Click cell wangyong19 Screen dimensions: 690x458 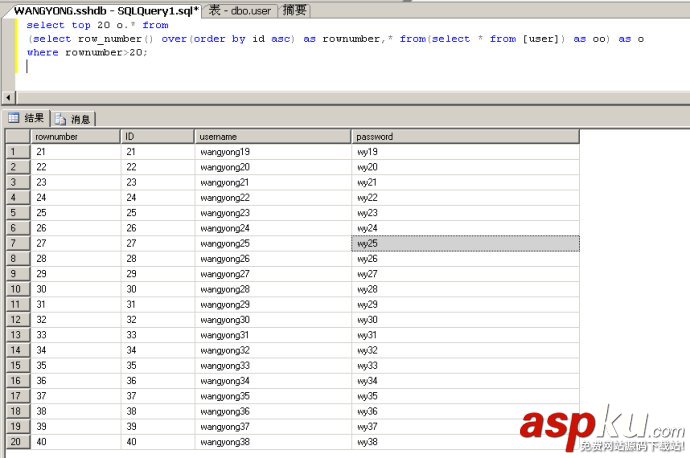tap(273, 152)
